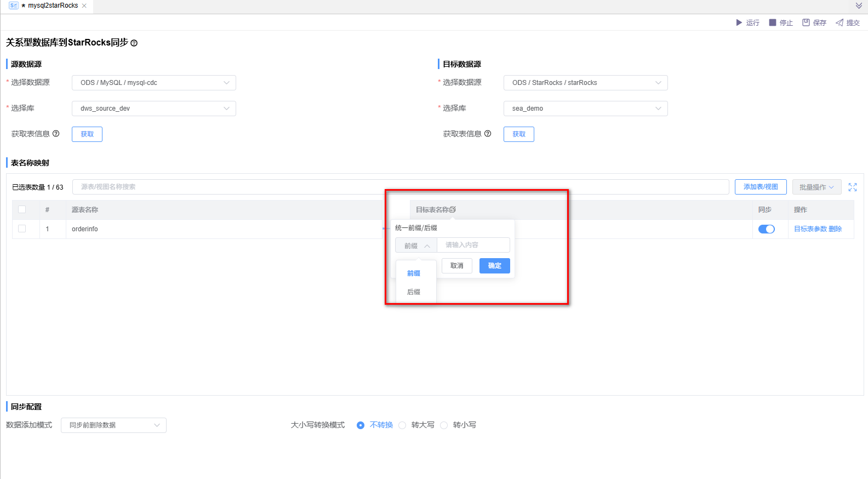
Task: Open source datasource ODS / MySQL dropdown
Action: pyautogui.click(x=154, y=83)
